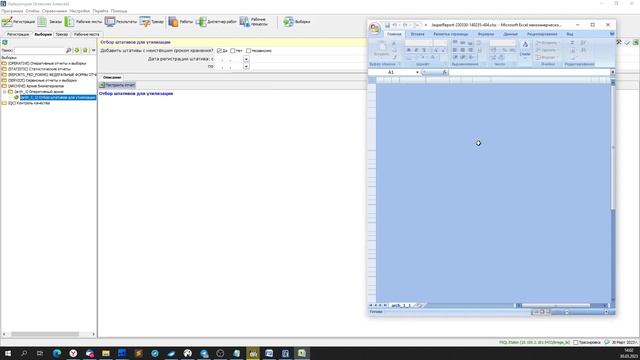Image resolution: width=640 pixels, height=360 pixels.
Task: Click the tools icon at top-right of main window
Action: (x=619, y=42)
